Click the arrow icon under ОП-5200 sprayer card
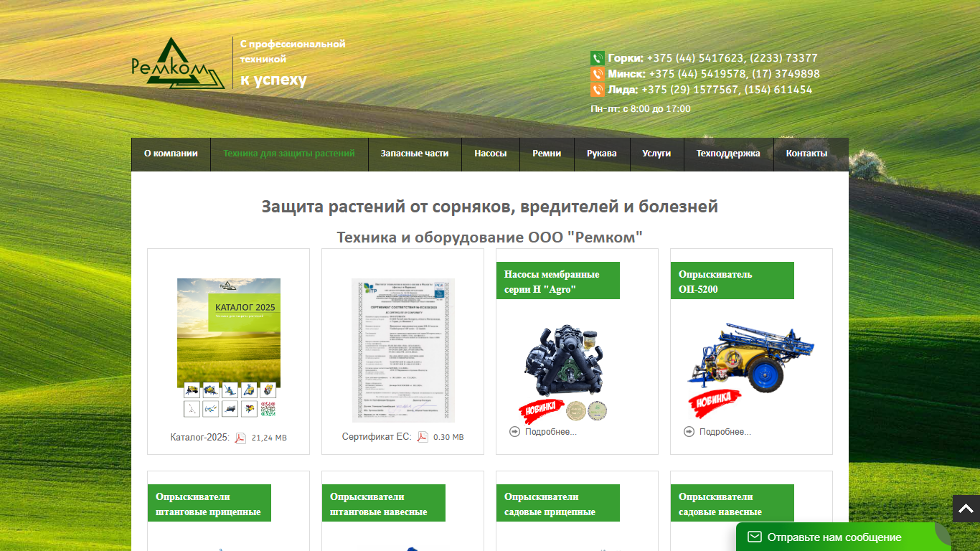This screenshot has width=980, height=551. pos(689,431)
